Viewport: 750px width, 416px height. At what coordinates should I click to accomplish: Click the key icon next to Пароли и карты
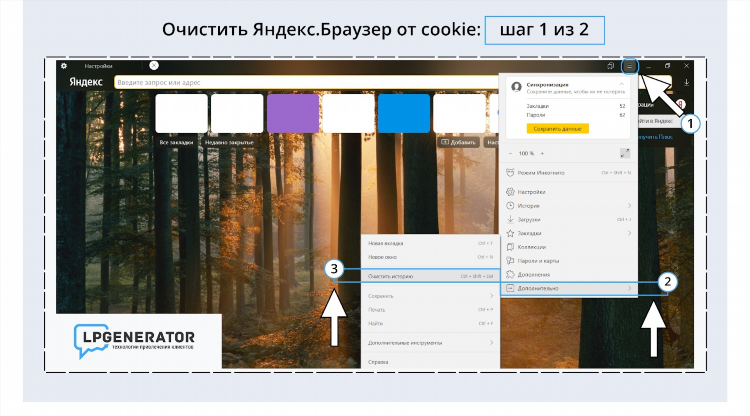(510, 261)
